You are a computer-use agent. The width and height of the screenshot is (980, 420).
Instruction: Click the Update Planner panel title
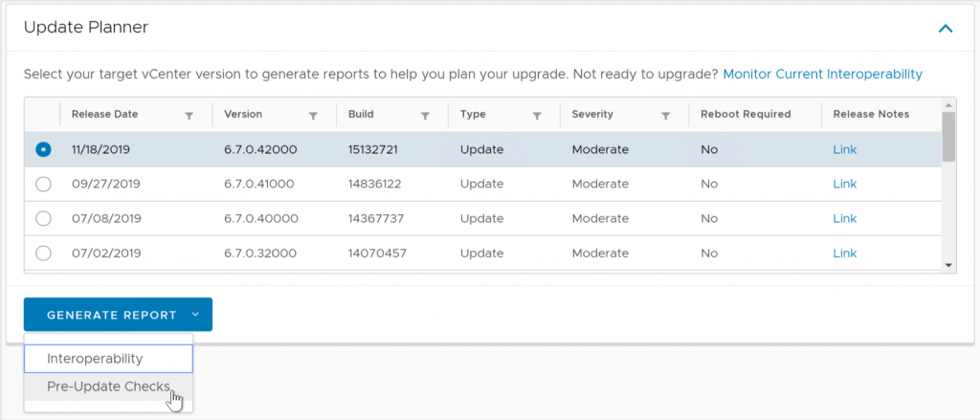click(x=85, y=27)
